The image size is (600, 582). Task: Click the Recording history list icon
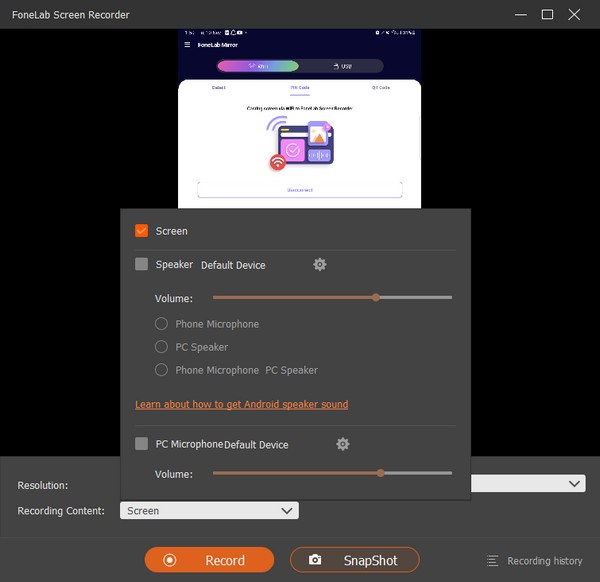[492, 561]
